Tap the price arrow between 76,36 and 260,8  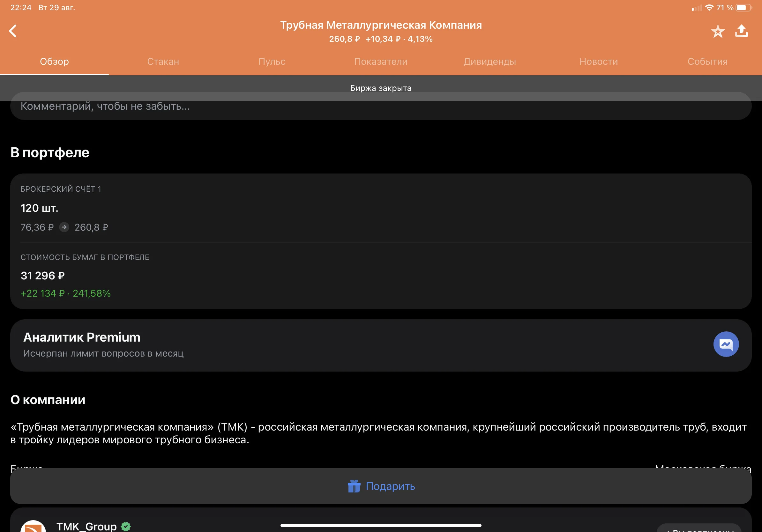tap(64, 227)
